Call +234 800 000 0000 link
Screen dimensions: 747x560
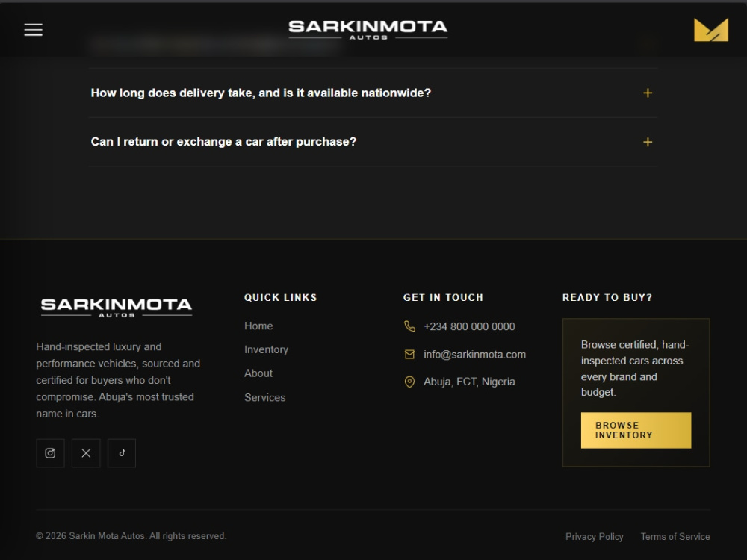tap(469, 326)
